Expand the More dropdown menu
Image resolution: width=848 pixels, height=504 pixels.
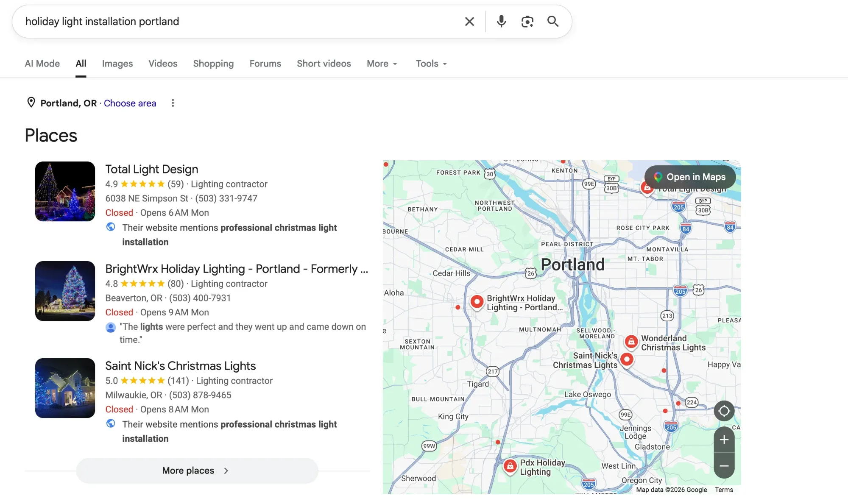pyautogui.click(x=382, y=64)
